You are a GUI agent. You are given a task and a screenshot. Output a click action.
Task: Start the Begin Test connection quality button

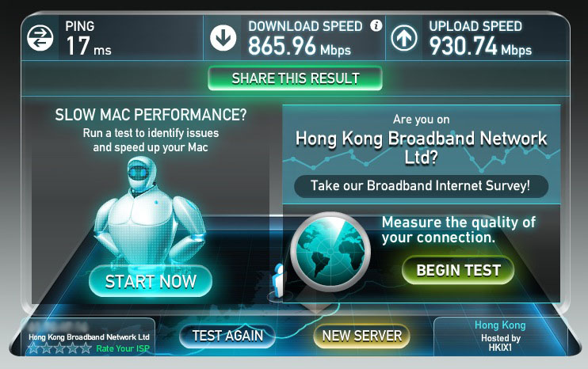pos(458,270)
